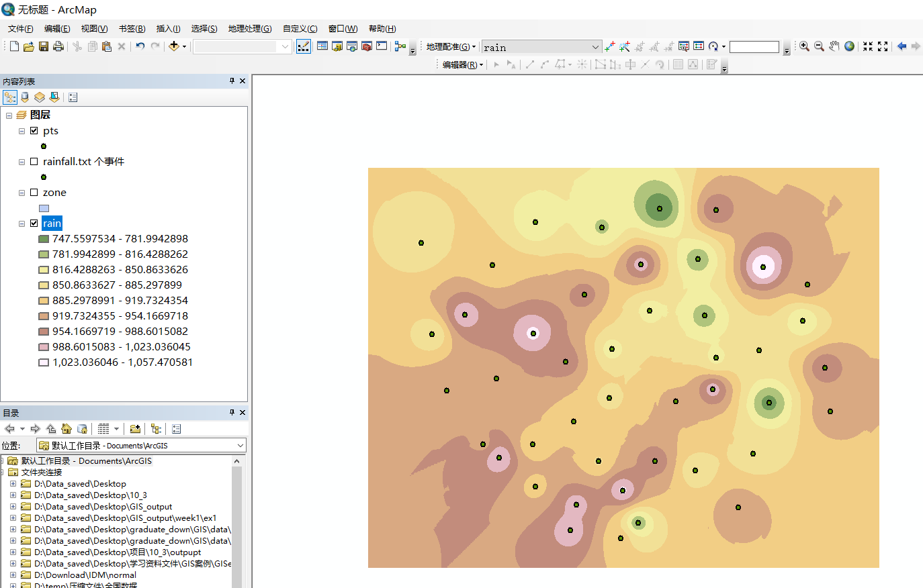
Task: Undo the last action
Action: pyautogui.click(x=140, y=46)
